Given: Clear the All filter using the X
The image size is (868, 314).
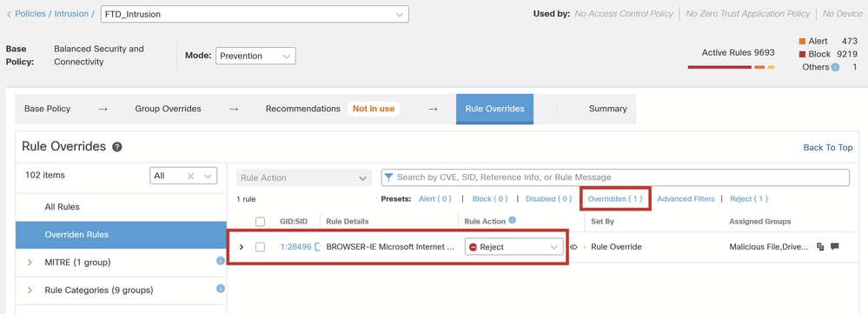Looking at the screenshot, I should [190, 176].
